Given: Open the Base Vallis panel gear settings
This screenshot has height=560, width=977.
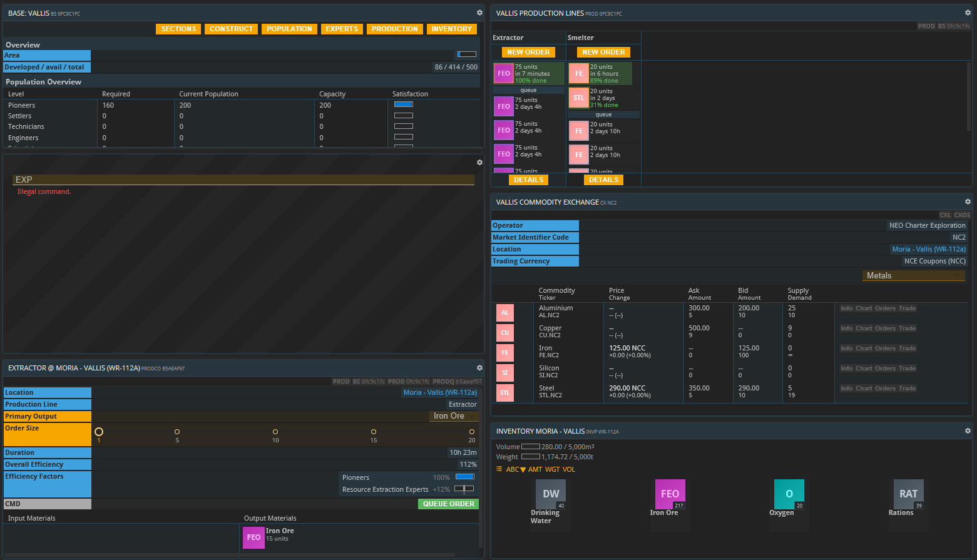Looking at the screenshot, I should click(x=479, y=13).
